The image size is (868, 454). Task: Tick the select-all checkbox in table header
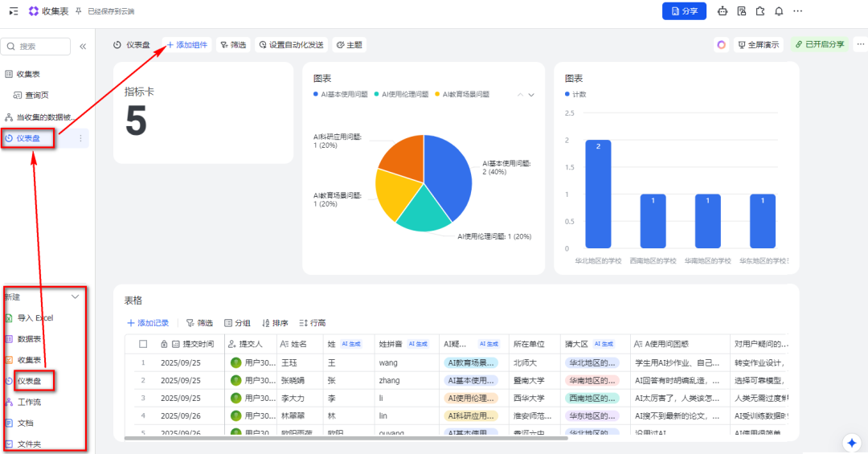click(143, 344)
